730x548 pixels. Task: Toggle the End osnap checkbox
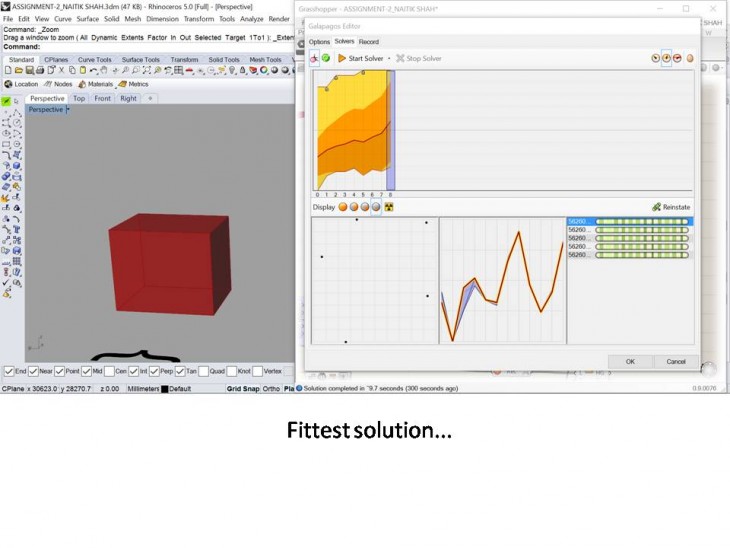9,372
